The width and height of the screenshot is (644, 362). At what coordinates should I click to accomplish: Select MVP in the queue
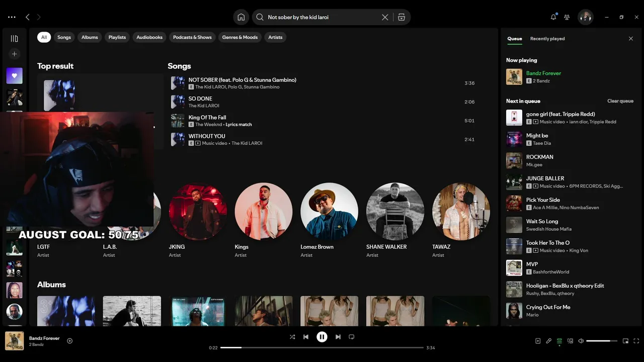570,268
